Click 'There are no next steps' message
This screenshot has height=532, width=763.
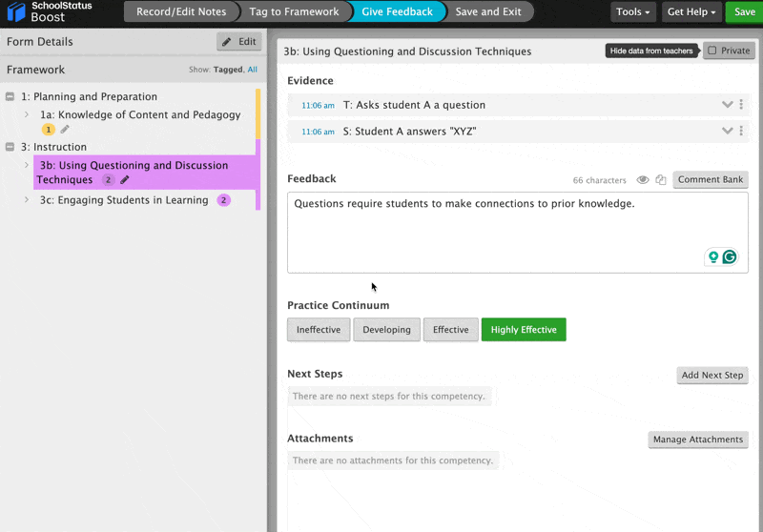pyautogui.click(x=389, y=397)
